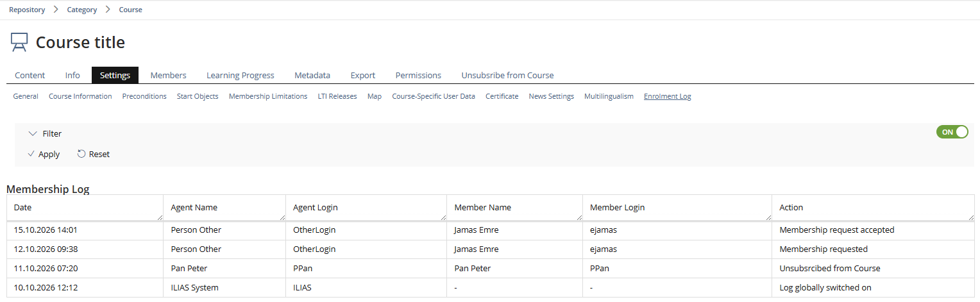Go to Repository breadcrumb
The height and width of the screenshot is (302, 980).
27,10
